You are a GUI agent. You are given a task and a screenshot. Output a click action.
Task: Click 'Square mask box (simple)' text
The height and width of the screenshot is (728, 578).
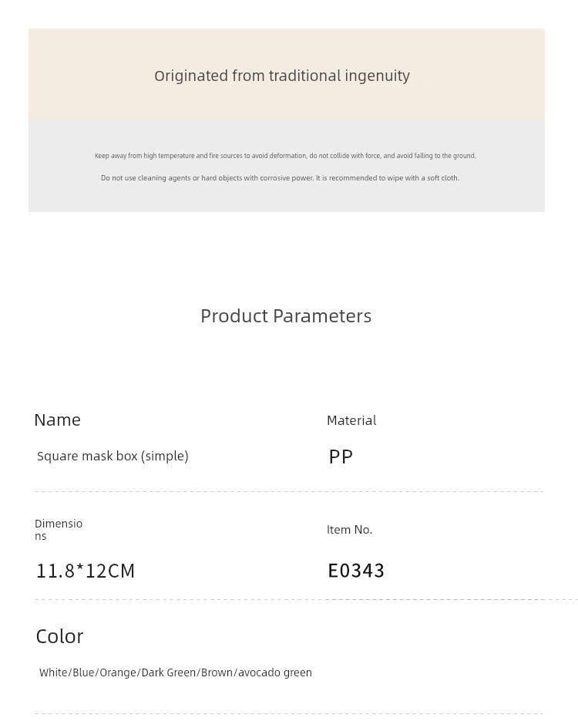coord(113,457)
